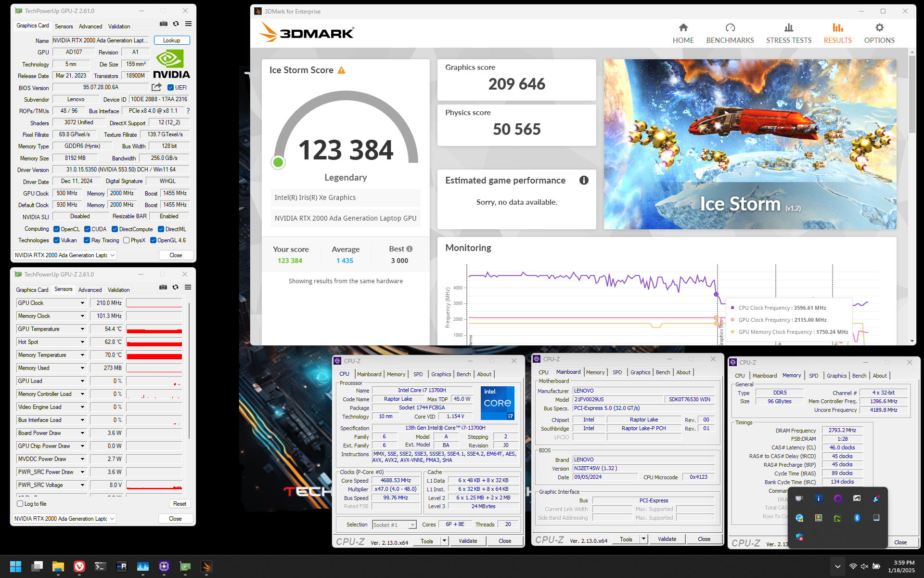Open Vivaldi browser from the taskbar
Viewport: 924px width, 578px height.
pyautogui.click(x=79, y=566)
